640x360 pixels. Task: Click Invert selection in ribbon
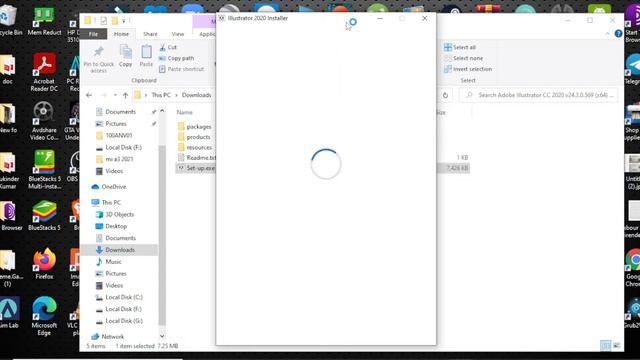coord(468,69)
